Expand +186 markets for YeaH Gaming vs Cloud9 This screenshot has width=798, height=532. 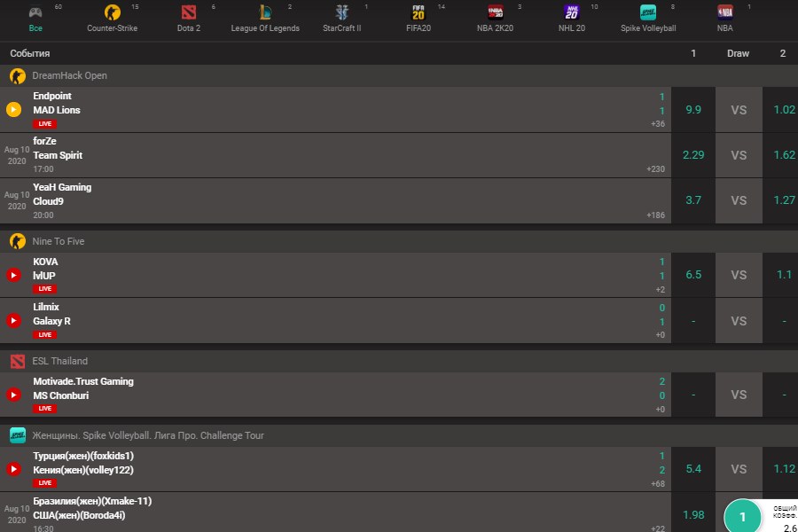click(x=655, y=215)
